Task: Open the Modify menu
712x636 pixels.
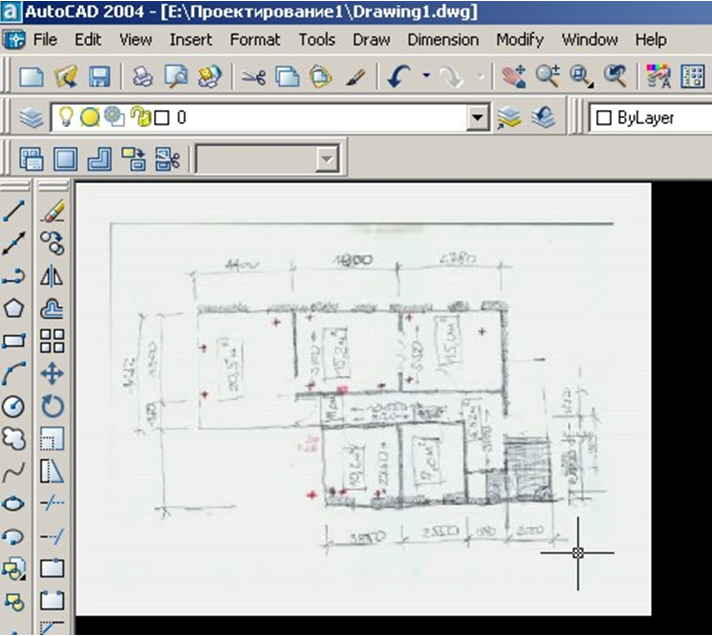Action: tap(520, 40)
